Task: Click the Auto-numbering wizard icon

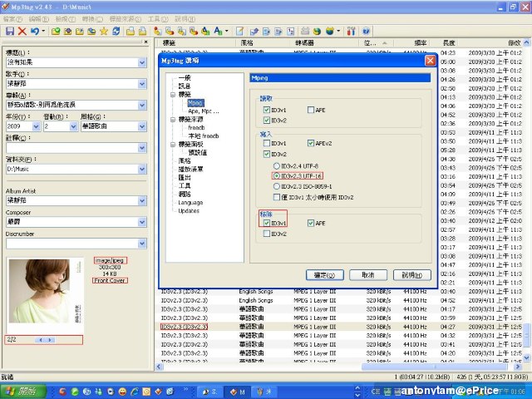Action: pyautogui.click(x=290, y=32)
